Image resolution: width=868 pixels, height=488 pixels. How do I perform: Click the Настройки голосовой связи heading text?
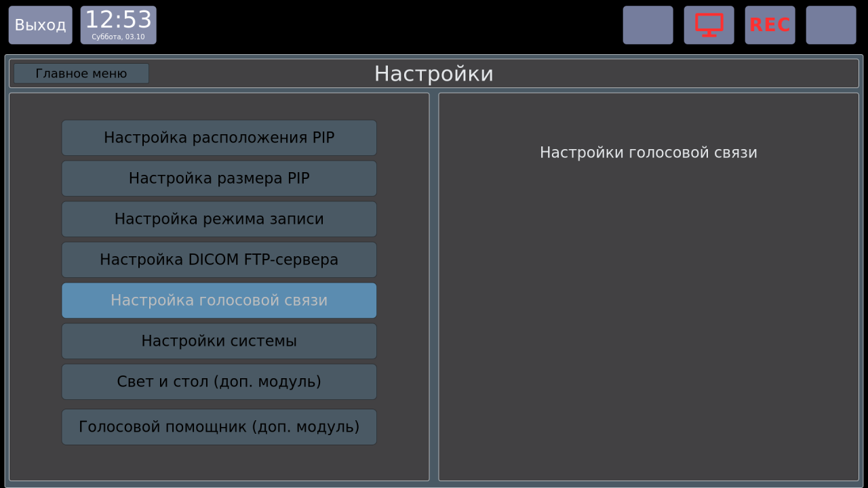648,152
